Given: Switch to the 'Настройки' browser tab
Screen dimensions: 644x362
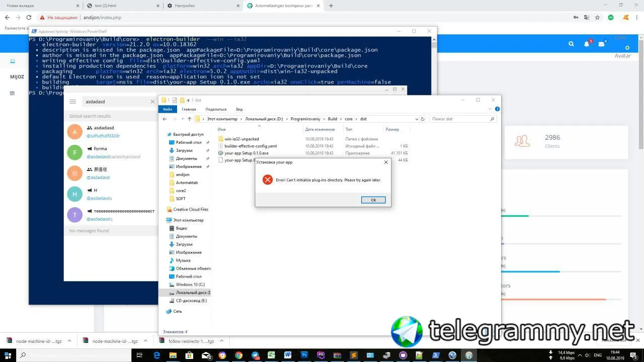Looking at the screenshot, I should [203, 6].
